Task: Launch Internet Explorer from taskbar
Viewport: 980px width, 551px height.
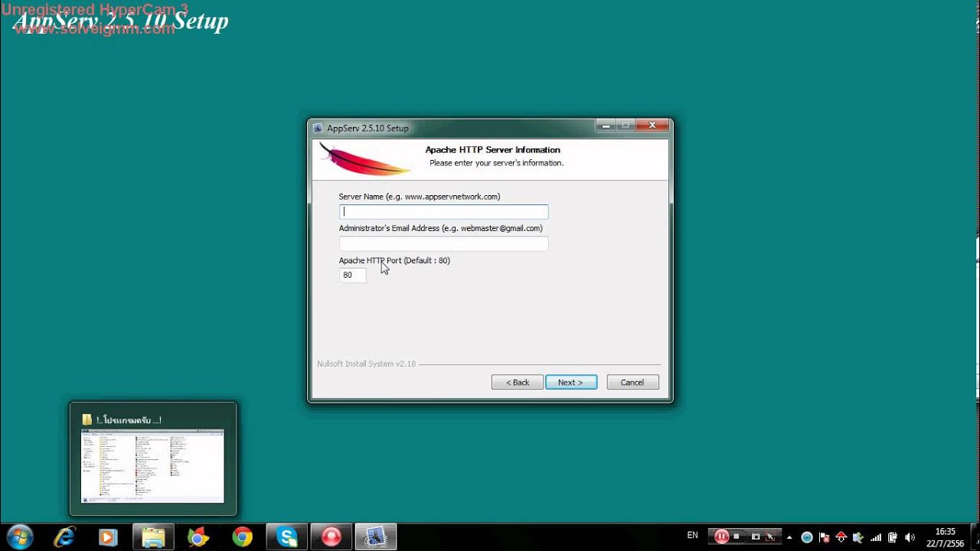Action: click(64, 537)
